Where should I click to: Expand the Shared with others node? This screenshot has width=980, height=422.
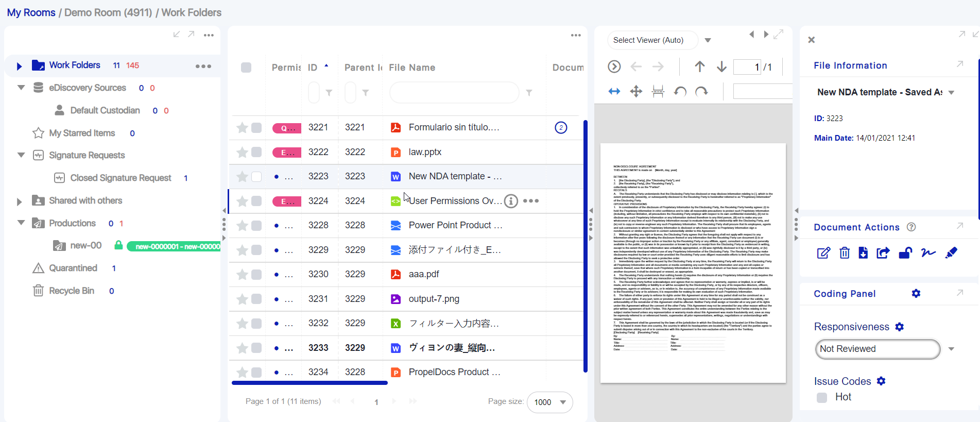tap(19, 201)
